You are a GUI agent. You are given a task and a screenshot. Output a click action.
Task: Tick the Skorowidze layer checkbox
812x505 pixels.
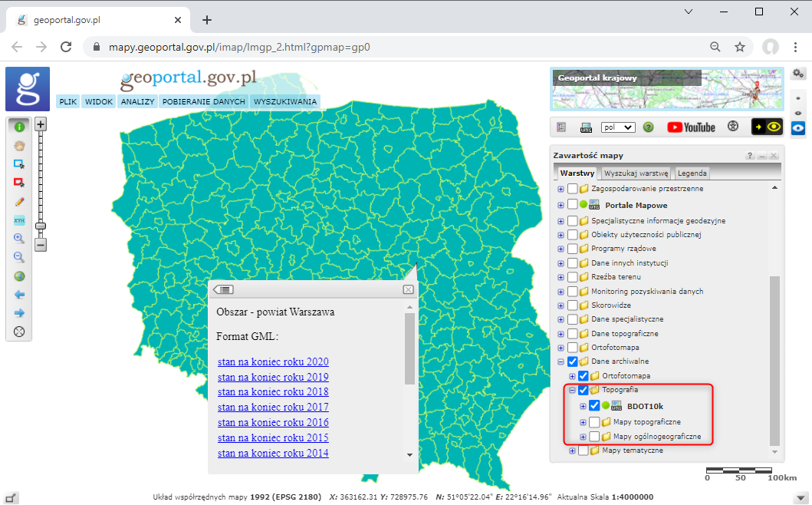pyautogui.click(x=572, y=305)
